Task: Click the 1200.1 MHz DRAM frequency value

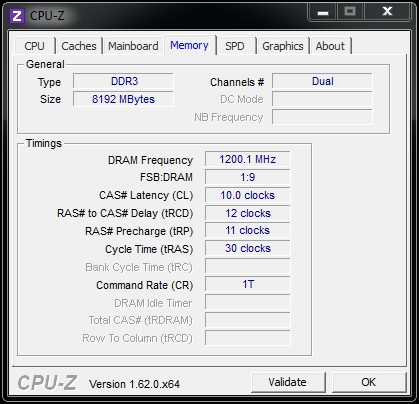Action: [248, 159]
